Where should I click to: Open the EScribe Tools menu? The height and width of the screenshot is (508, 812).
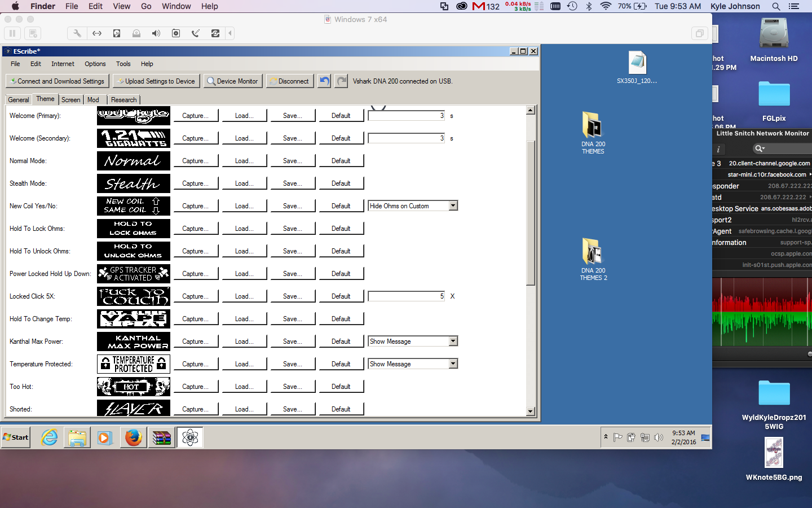[123, 64]
